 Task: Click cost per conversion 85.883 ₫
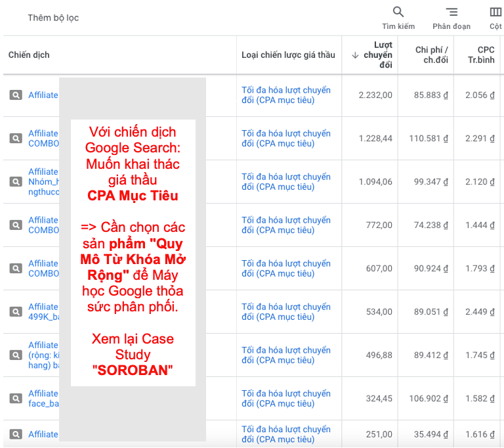pos(431,95)
